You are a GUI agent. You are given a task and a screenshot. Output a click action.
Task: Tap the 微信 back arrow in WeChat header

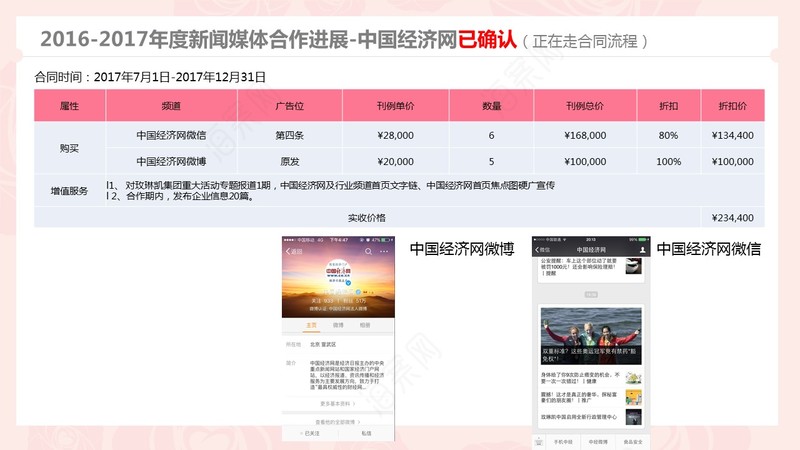(x=542, y=249)
